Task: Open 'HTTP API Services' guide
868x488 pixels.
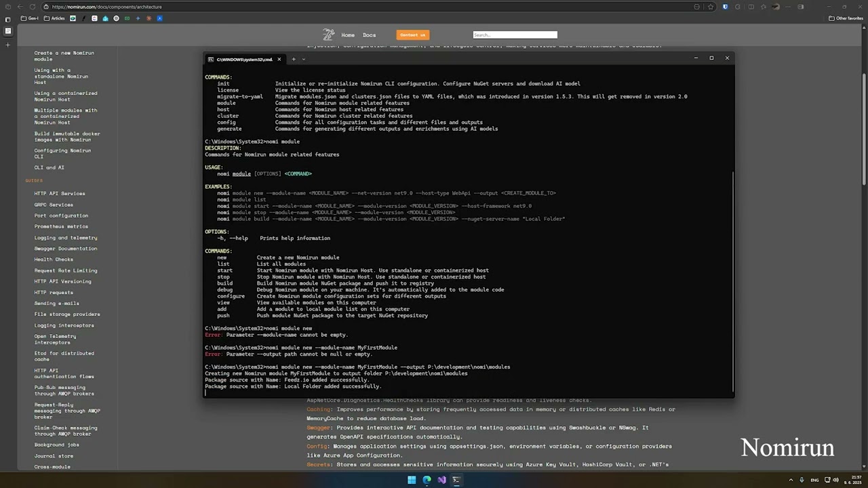Action: pos(60,193)
